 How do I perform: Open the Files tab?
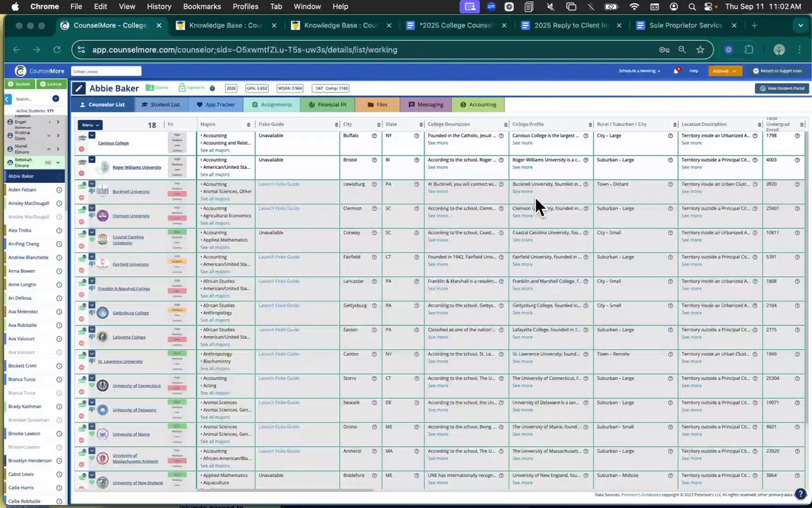click(x=377, y=105)
